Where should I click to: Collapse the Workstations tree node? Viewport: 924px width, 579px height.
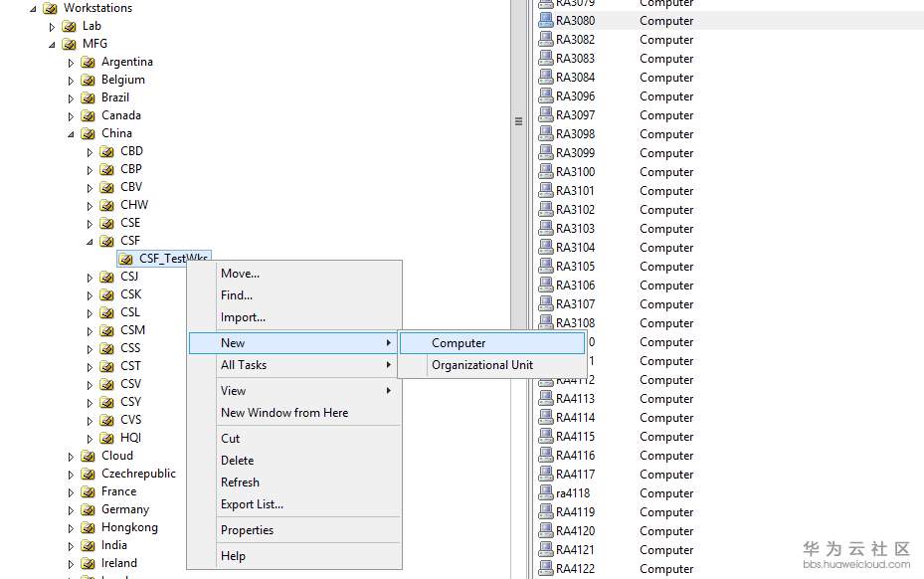tap(33, 9)
